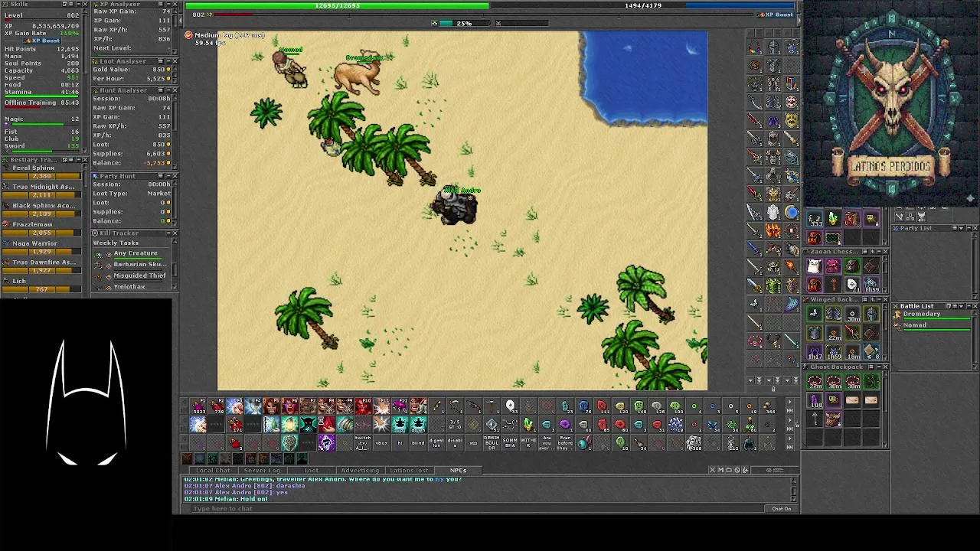Collapse the Skills panel
This screenshot has height=551, width=980.
pyautogui.click(x=79, y=4)
